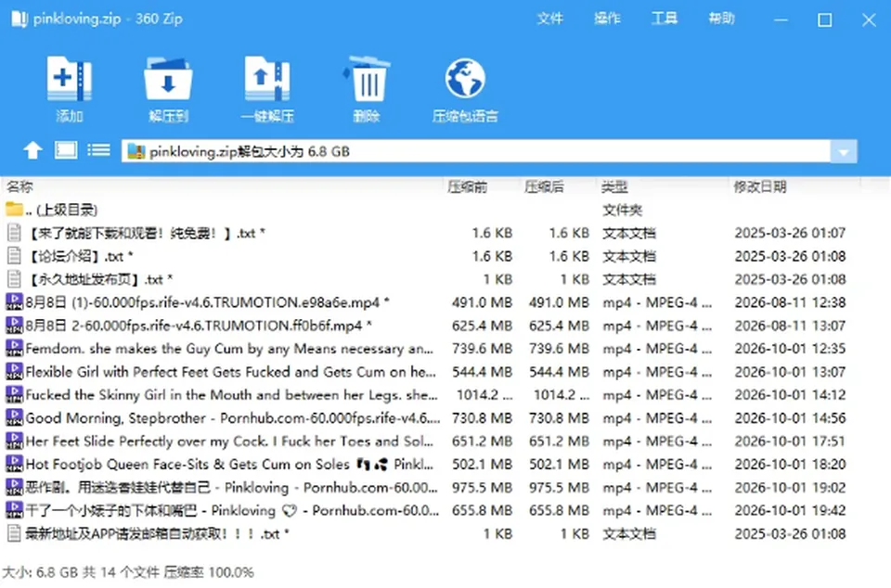Select file 8月8日 (1)-60.000fps.rife-v4.6.TRUMOTION.e98a6e.mp4
Viewport: 891px width, 588px height.
(445, 302)
